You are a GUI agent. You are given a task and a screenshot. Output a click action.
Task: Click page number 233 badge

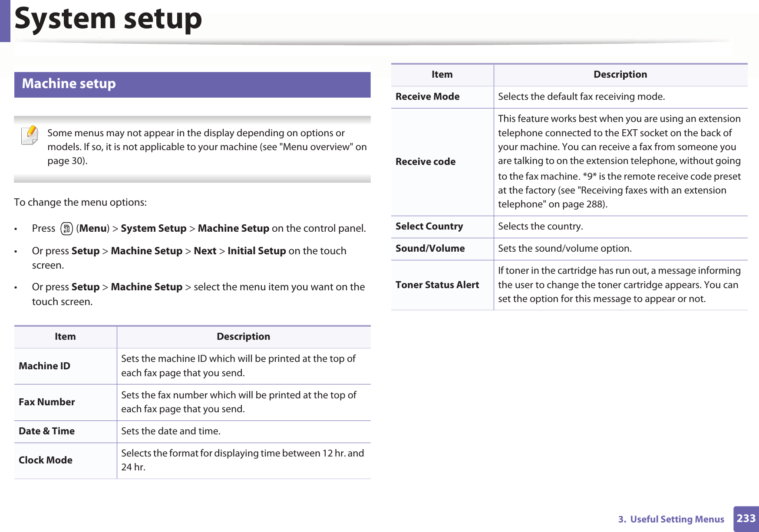point(746,519)
